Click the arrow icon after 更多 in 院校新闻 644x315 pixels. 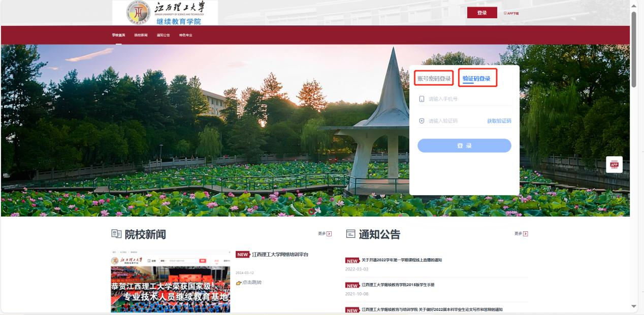(329, 234)
